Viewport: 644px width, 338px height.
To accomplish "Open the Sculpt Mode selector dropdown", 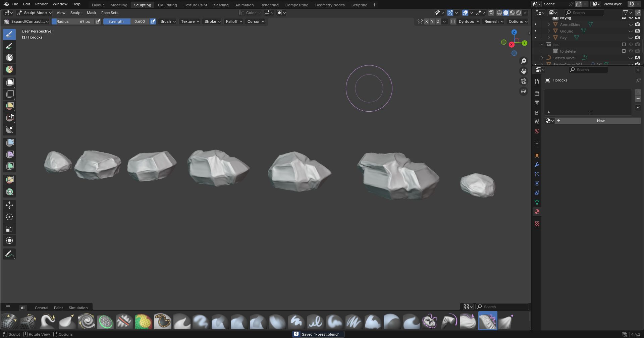I will [35, 13].
